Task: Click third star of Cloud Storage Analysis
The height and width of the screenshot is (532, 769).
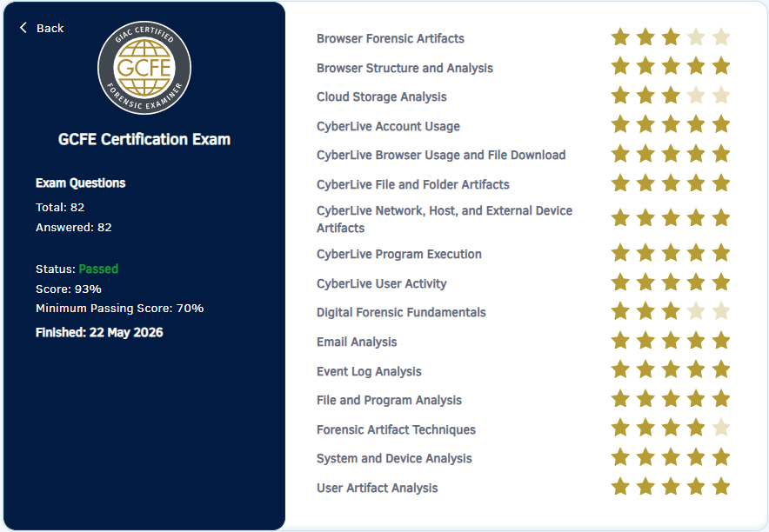Action: (x=671, y=96)
